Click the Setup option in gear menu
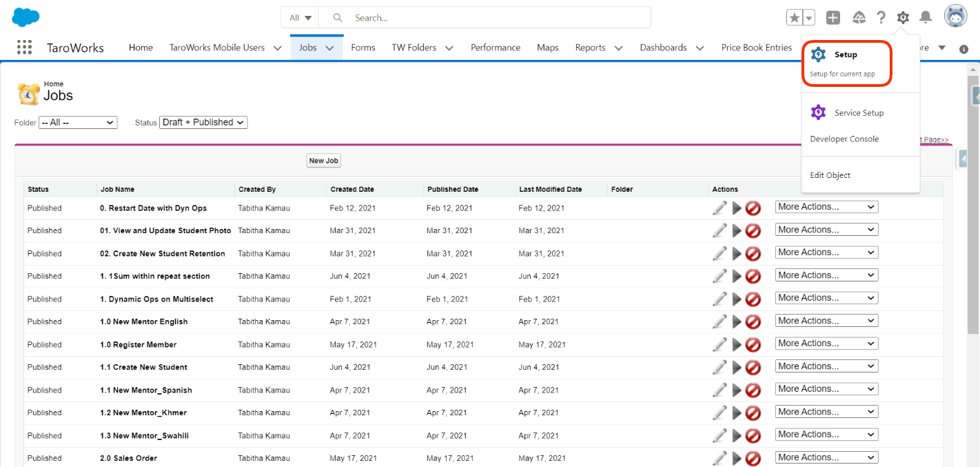The width and height of the screenshot is (980, 467). click(847, 63)
